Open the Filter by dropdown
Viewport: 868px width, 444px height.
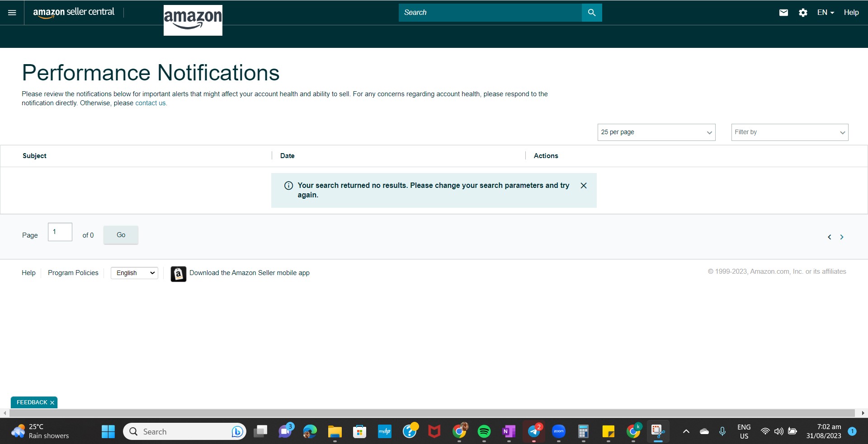coord(790,132)
